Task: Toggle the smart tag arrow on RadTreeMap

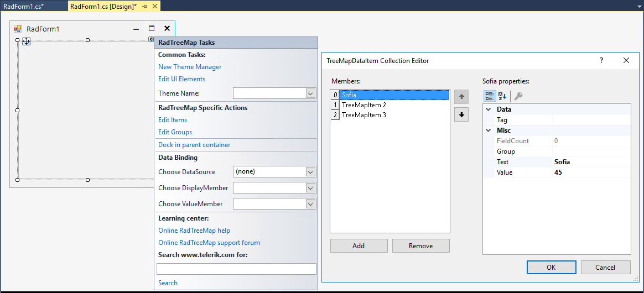Action: (x=151, y=39)
